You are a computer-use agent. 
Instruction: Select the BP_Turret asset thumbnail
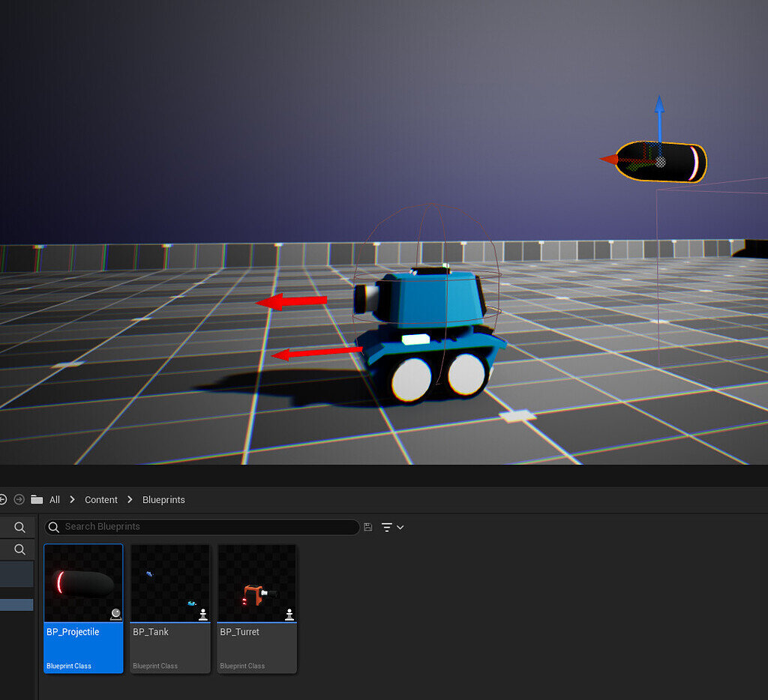pyautogui.click(x=256, y=583)
